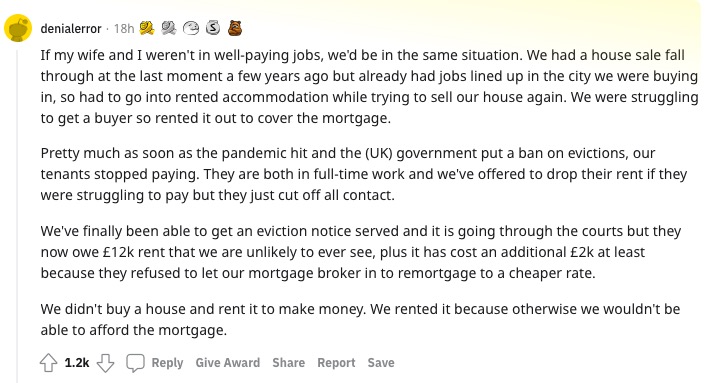Upvote denialerror's comment
This screenshot has height=383, width=720.
pos(49,363)
